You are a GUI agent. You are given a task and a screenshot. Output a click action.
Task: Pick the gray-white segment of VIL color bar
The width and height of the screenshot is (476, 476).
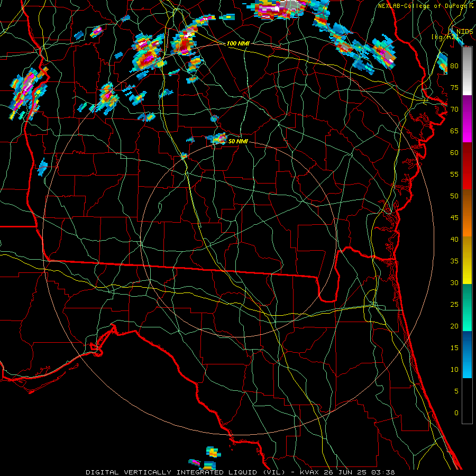467,71
